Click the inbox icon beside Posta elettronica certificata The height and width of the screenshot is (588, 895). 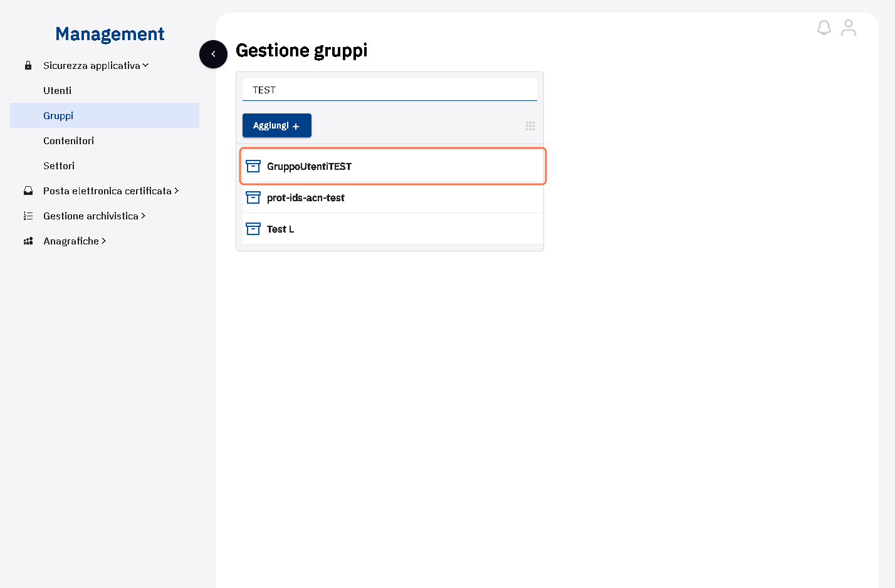28,191
